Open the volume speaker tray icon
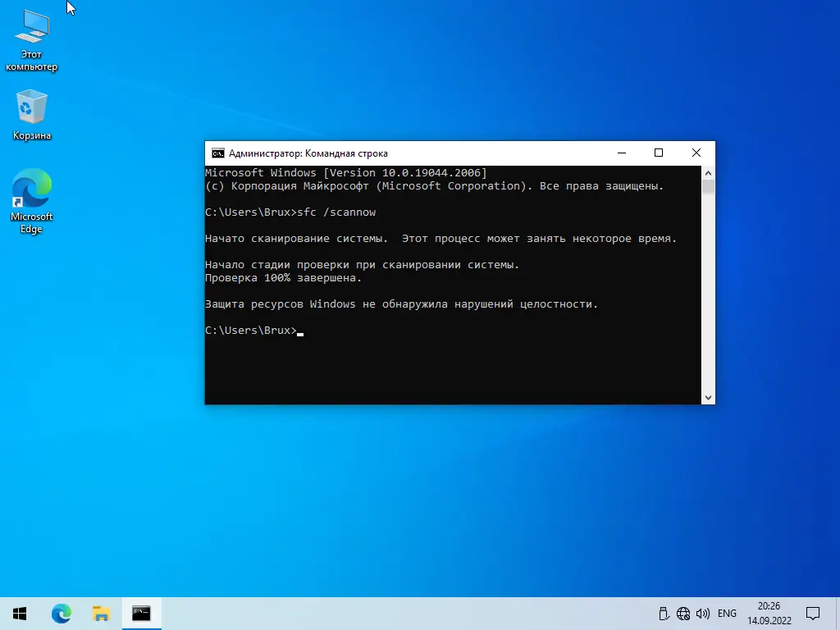840x630 pixels. click(x=702, y=614)
